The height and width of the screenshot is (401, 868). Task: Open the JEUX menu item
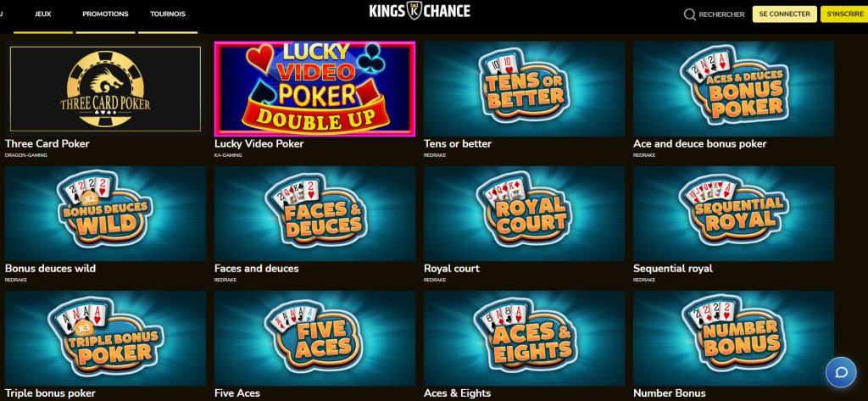pos(42,14)
